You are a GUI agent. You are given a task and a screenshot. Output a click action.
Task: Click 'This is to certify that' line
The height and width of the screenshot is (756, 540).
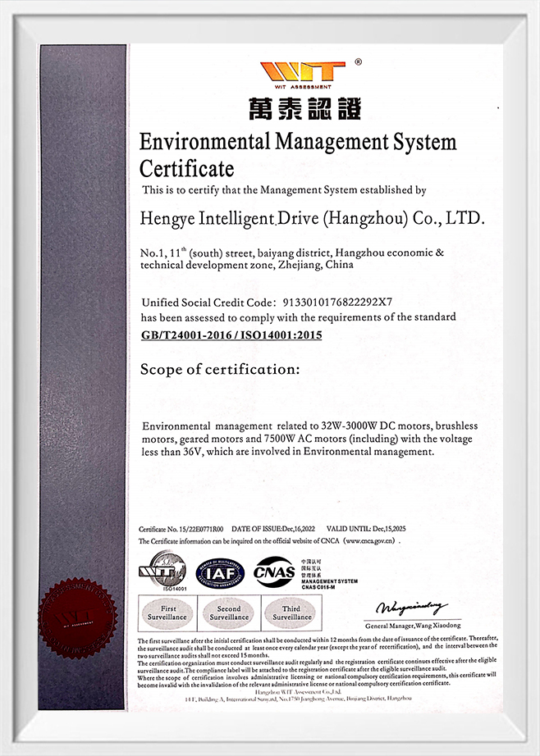(284, 190)
